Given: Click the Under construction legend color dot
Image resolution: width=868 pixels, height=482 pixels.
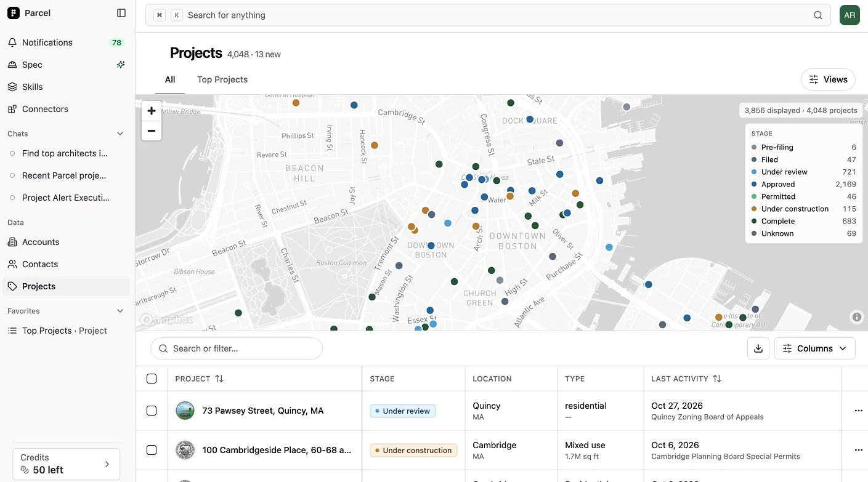Looking at the screenshot, I should pyautogui.click(x=754, y=209).
